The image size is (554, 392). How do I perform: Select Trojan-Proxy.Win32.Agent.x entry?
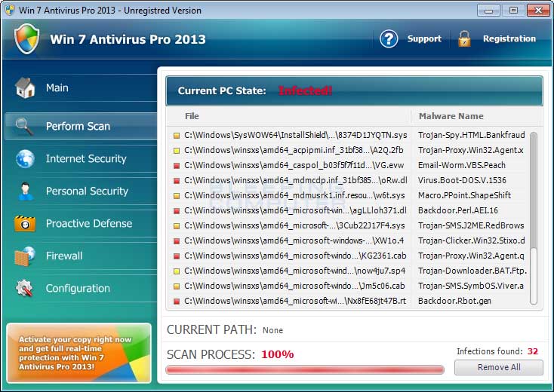click(471, 150)
